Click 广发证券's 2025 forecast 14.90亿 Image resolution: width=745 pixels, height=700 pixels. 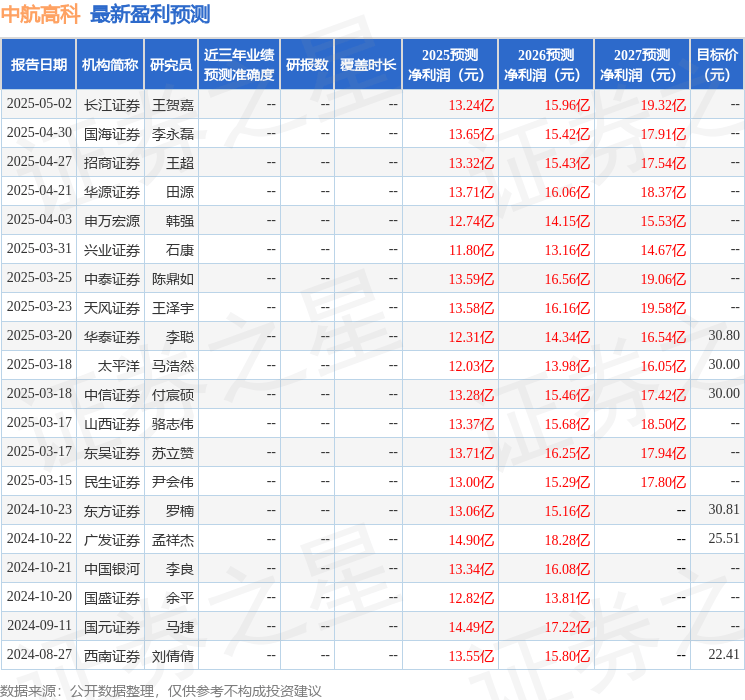pyautogui.click(x=471, y=540)
